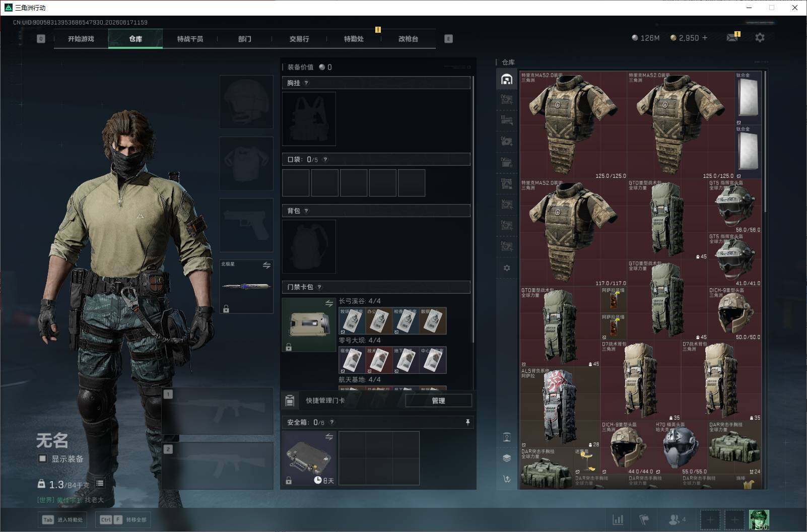Select the H70 精英头盔 in the stash
This screenshot has height=532, width=807.
pos(681,447)
